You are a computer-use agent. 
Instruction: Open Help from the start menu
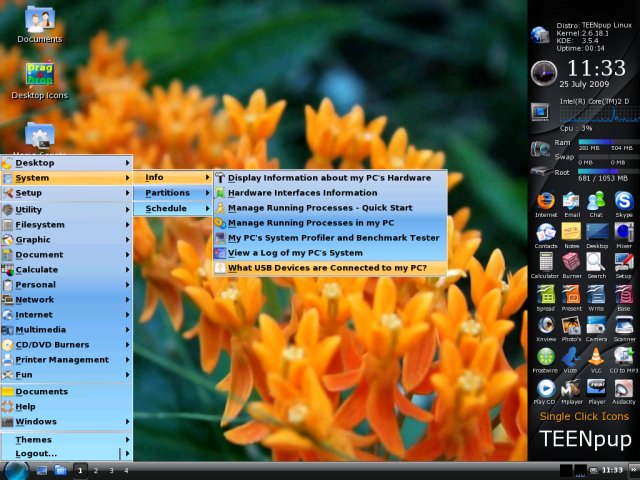pyautogui.click(x=26, y=407)
